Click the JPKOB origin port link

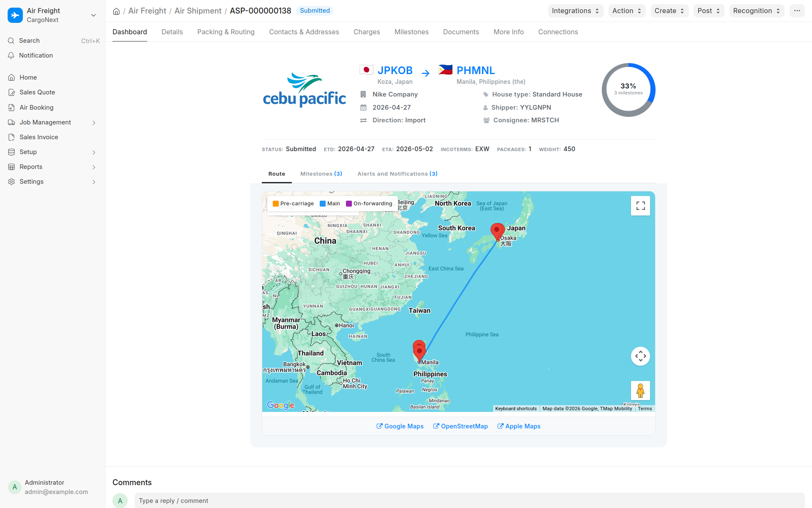pos(395,70)
